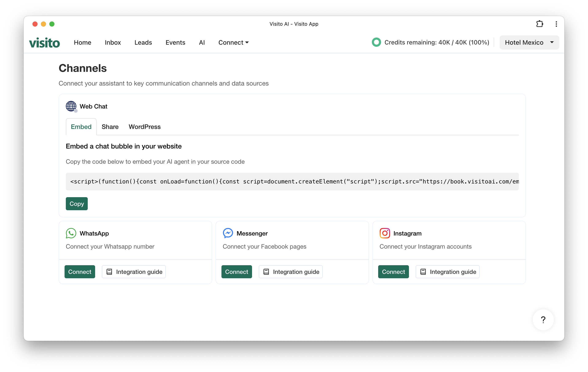Expand the Hotel Mexico dropdown arrow
Image resolution: width=588 pixels, height=372 pixels.
tap(552, 42)
